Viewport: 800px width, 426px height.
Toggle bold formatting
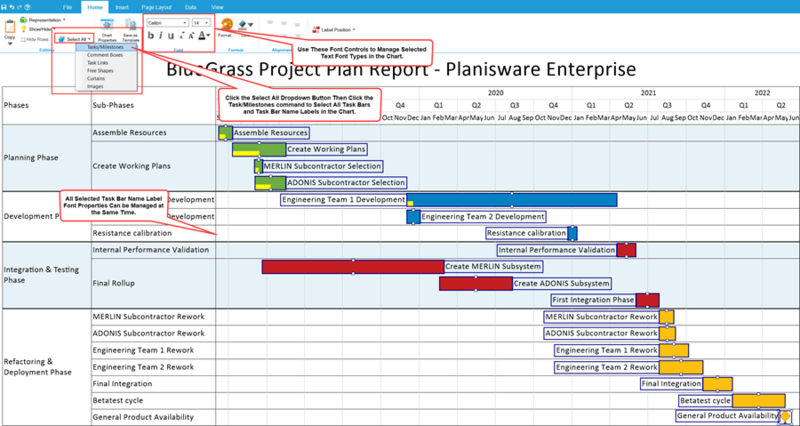151,36
